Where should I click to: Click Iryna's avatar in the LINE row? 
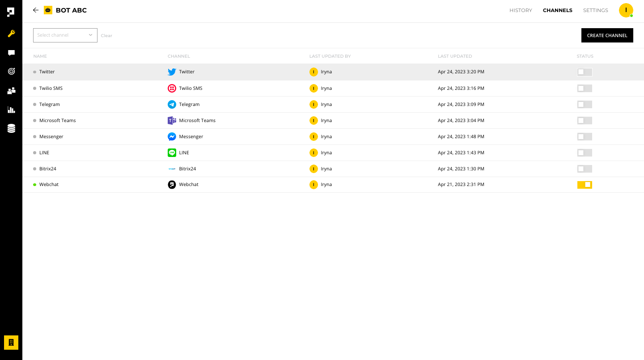pyautogui.click(x=314, y=152)
